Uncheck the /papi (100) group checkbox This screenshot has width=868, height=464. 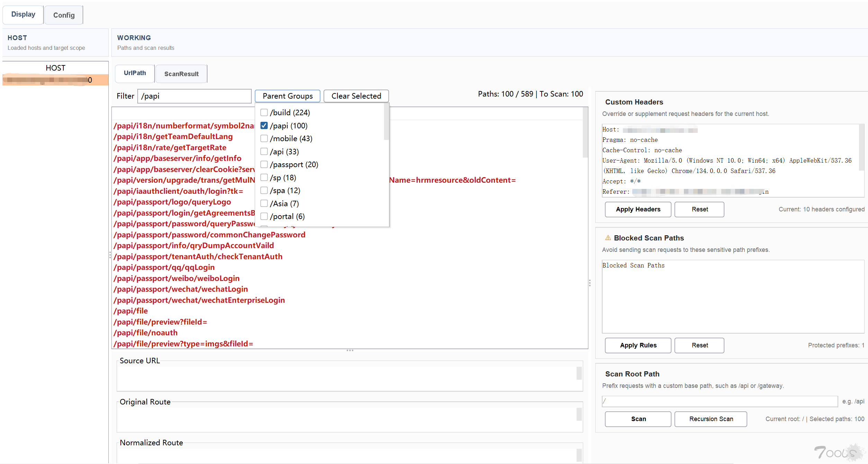[264, 126]
